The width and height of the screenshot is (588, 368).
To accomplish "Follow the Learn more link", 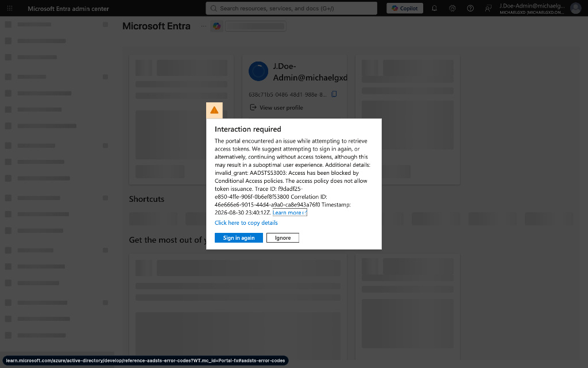I will [289, 213].
